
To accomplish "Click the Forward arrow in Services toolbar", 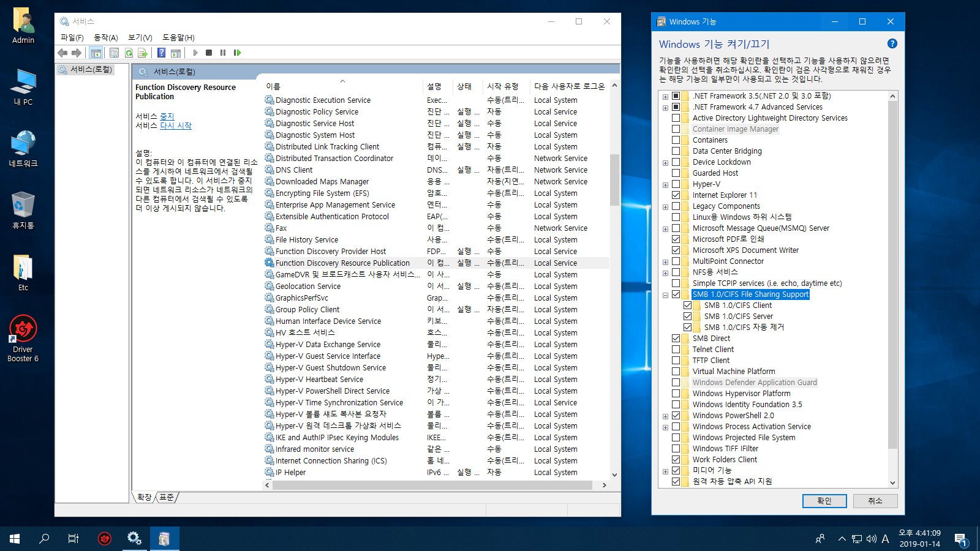I will tap(77, 53).
